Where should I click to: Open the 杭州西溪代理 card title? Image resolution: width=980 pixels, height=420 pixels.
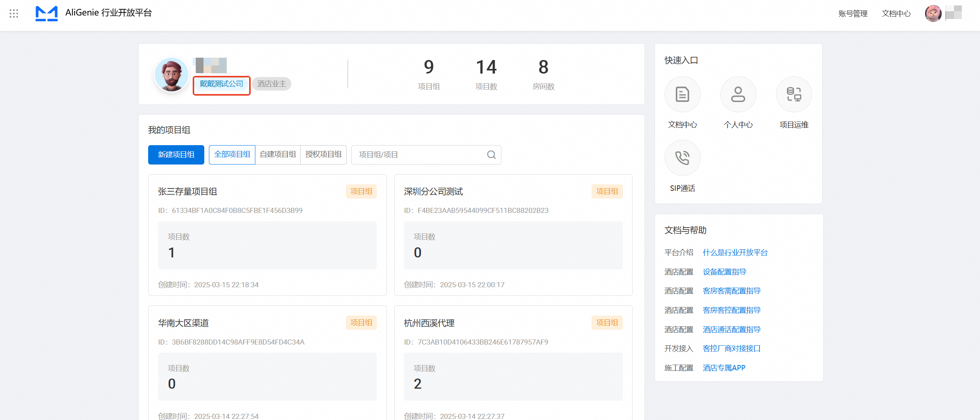429,323
